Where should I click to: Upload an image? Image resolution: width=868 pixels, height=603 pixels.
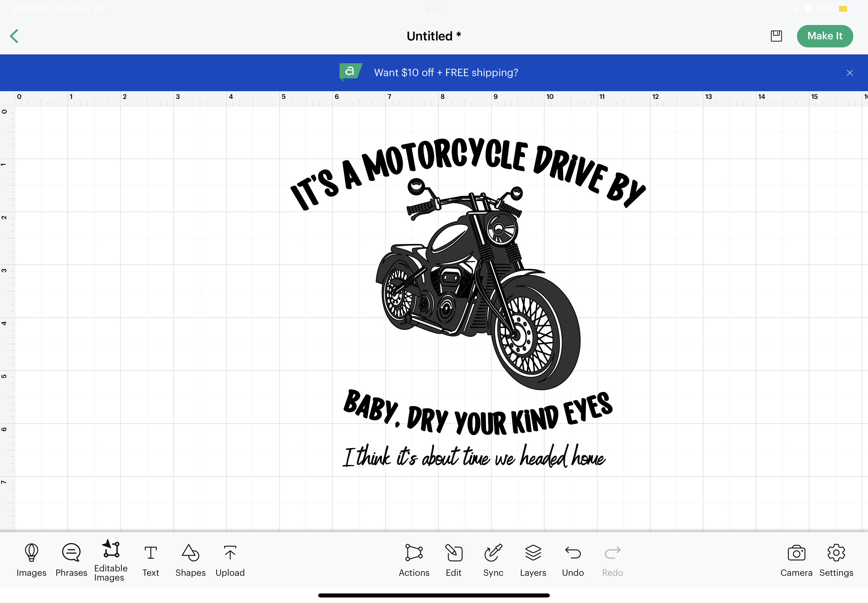click(x=230, y=561)
